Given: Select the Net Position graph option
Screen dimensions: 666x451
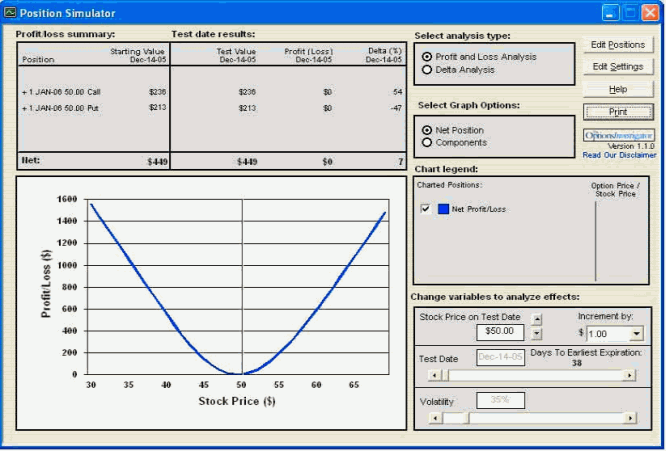Looking at the screenshot, I should tap(429, 130).
